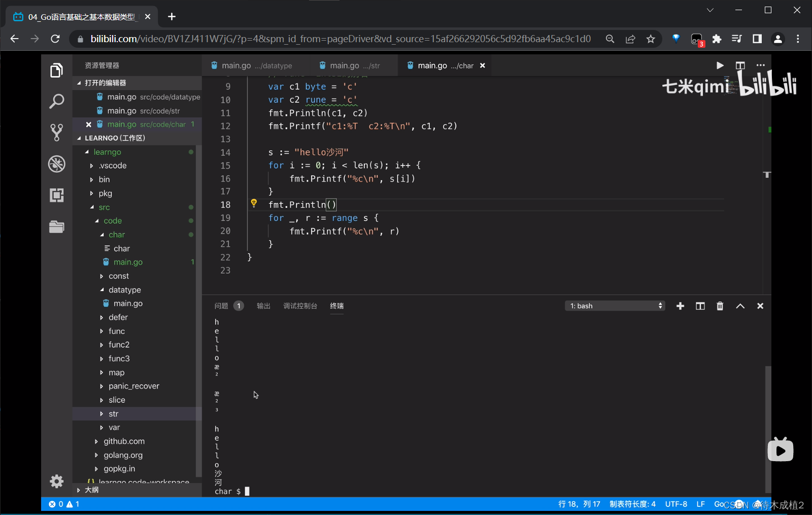Click the terminal panel scrollbar
812x515 pixels.
click(x=768, y=429)
